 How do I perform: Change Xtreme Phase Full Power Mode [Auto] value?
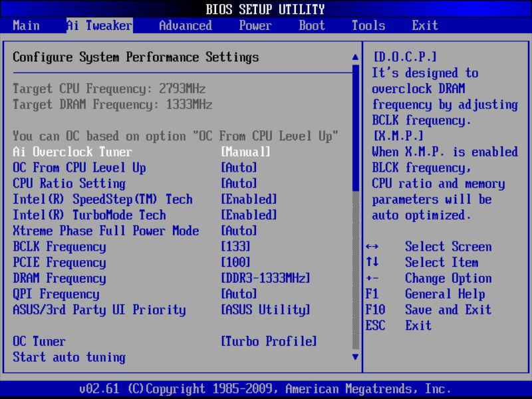tap(239, 231)
